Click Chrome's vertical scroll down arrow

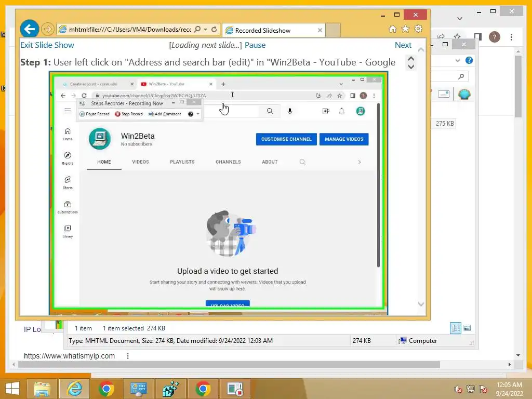tap(518, 355)
